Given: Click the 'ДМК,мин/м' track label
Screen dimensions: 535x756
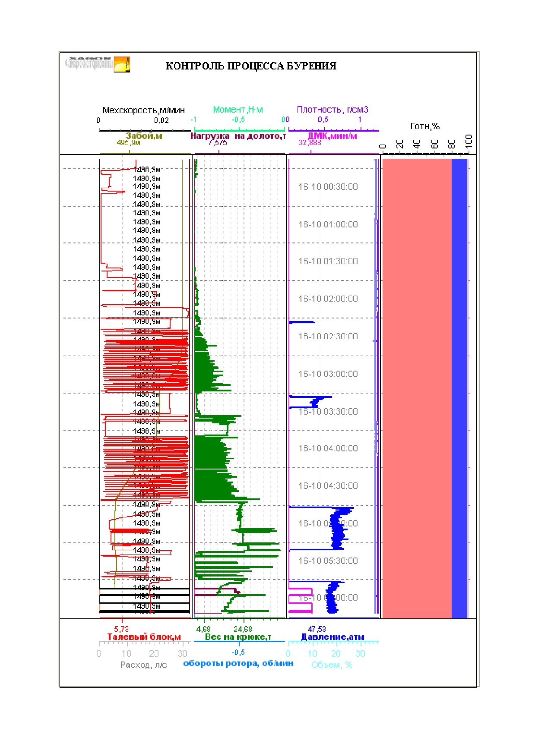Looking at the screenshot, I should [x=332, y=136].
